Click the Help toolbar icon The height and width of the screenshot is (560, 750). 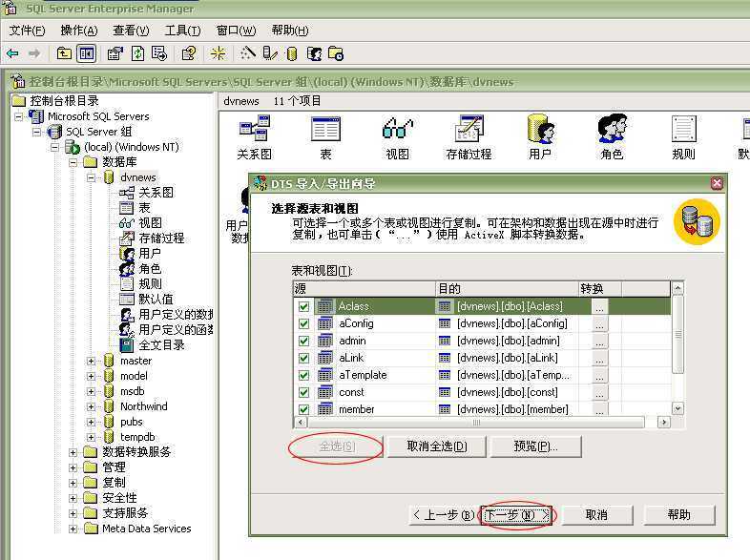189,53
